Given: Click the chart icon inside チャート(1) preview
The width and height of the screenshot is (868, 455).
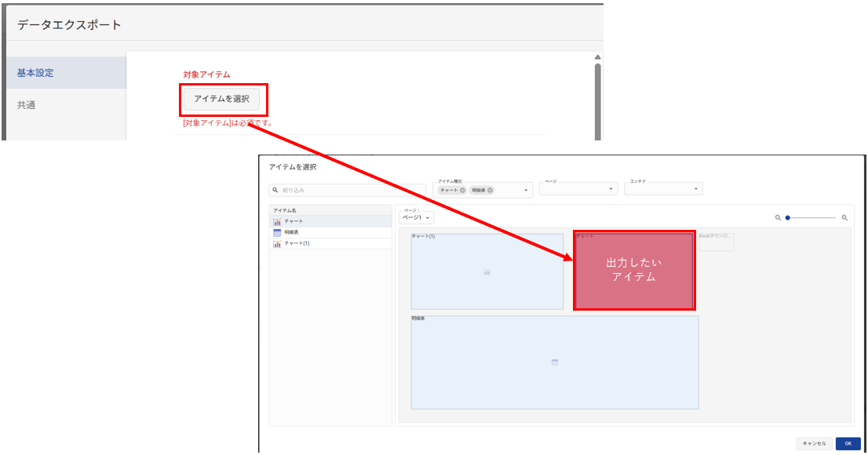Looking at the screenshot, I should 487,272.
